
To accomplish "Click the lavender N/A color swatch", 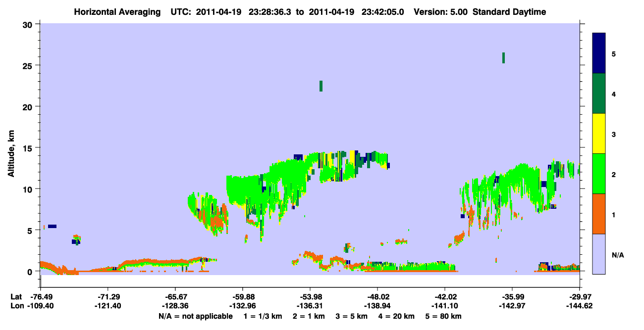I will click(599, 254).
